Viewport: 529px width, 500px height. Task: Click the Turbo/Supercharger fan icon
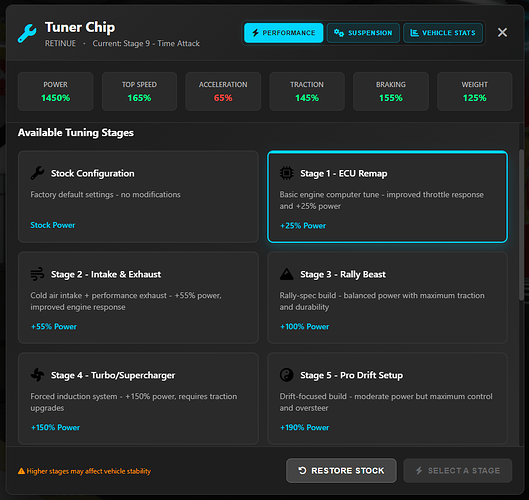click(37, 375)
